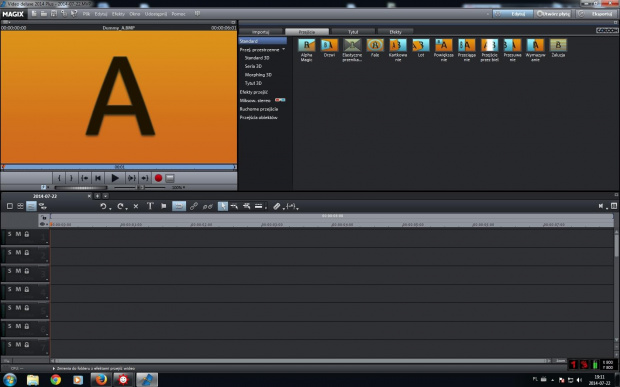Click the save project floppy icon
Image resolution: width=620 pixels, height=387 pixels.
(53, 14)
